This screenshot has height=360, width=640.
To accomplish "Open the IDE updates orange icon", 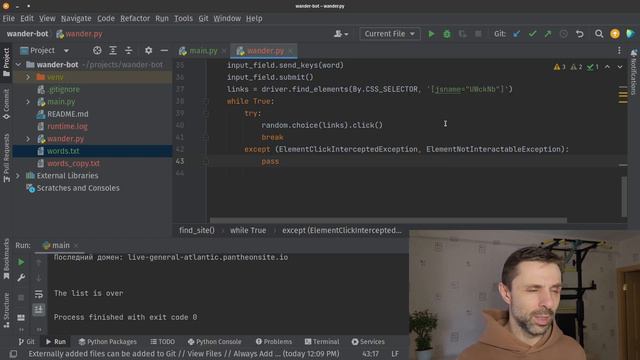I will (615, 34).
